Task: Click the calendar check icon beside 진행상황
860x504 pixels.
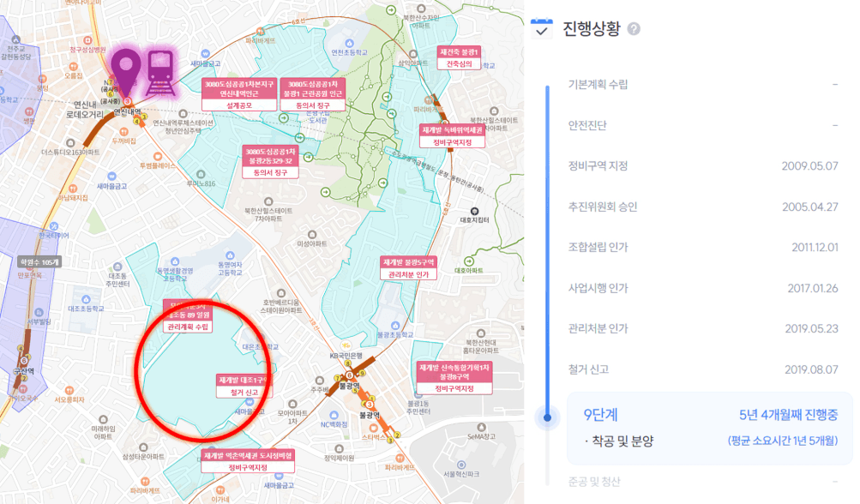Action: (x=542, y=28)
